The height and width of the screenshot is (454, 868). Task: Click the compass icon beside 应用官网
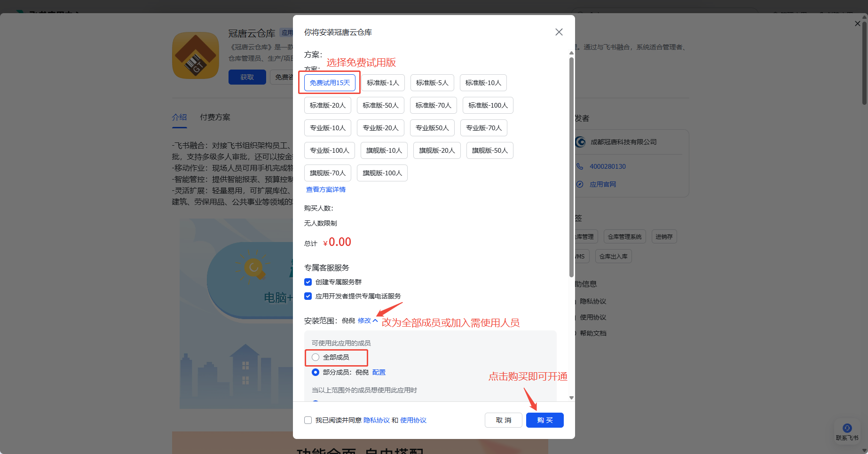coord(580,184)
